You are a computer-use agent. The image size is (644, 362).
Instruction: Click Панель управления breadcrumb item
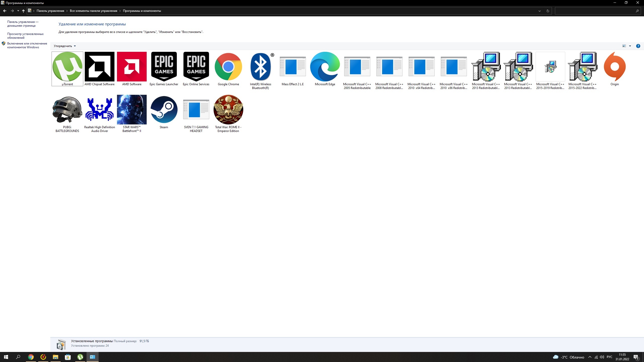pos(50,11)
